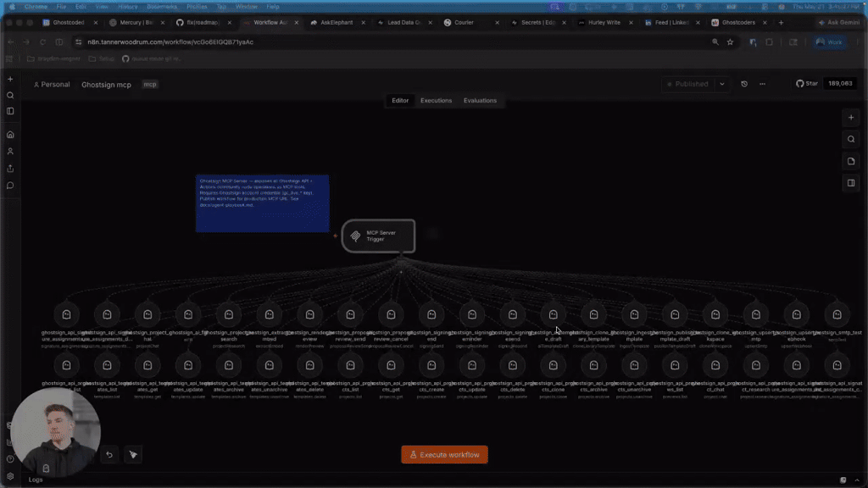Open the Personal project link

(52, 85)
